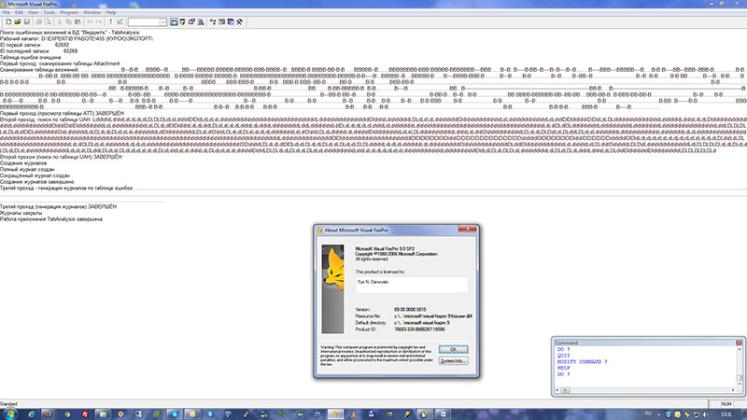Open the Properties window toolbar icon

pyautogui.click(x=192, y=22)
